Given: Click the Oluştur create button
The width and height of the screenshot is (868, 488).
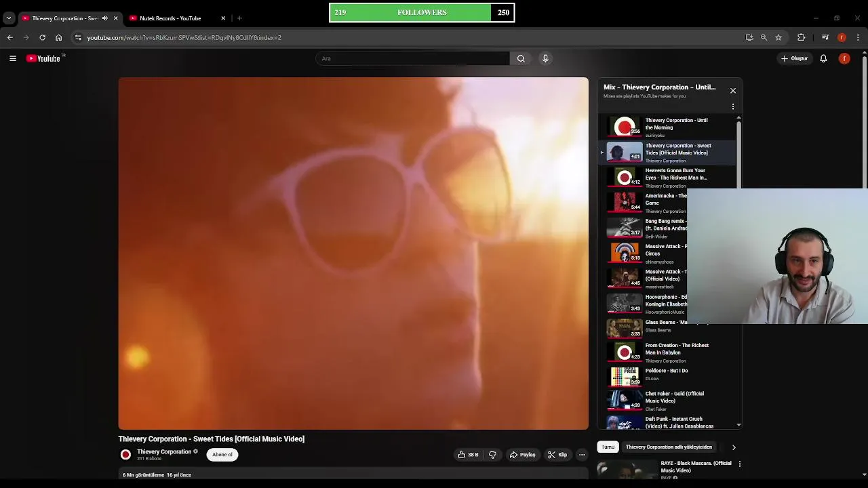Looking at the screenshot, I should tap(795, 58).
